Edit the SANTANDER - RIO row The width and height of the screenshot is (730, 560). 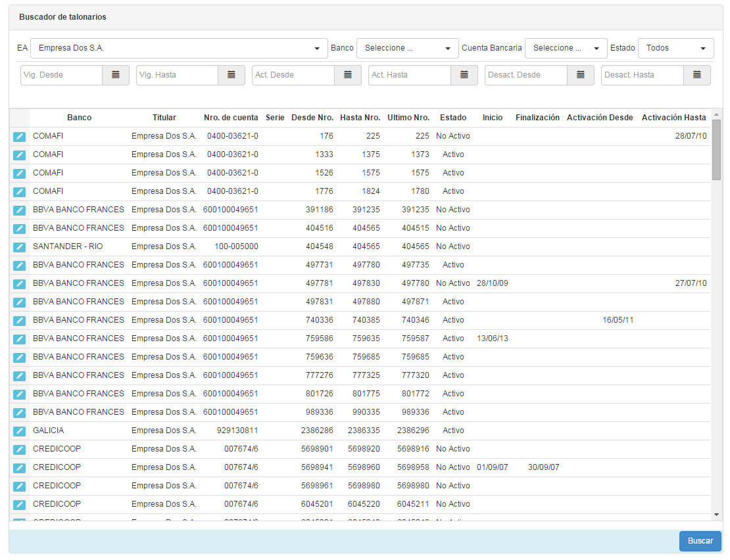19,246
